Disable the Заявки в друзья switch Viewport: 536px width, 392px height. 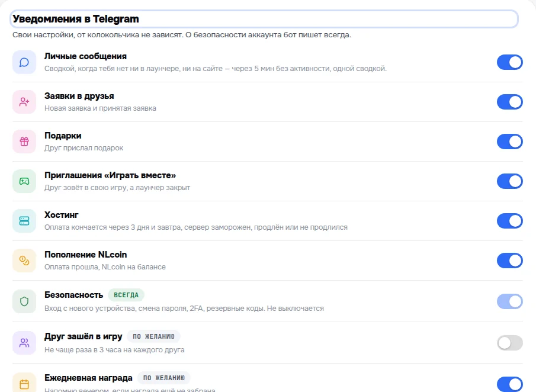click(x=510, y=102)
